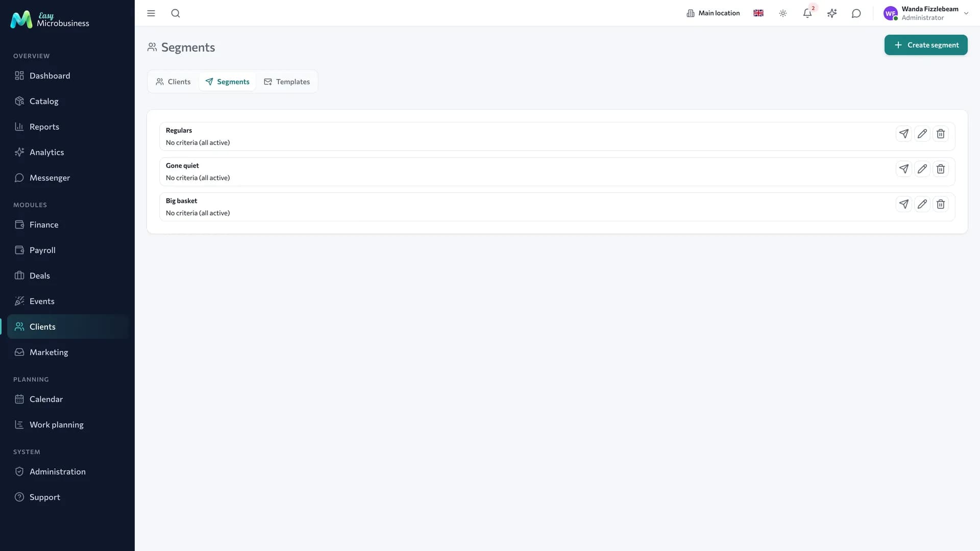Screen dimensions: 980x551
Task: Edit the Big basket segment
Action: coord(922,204)
